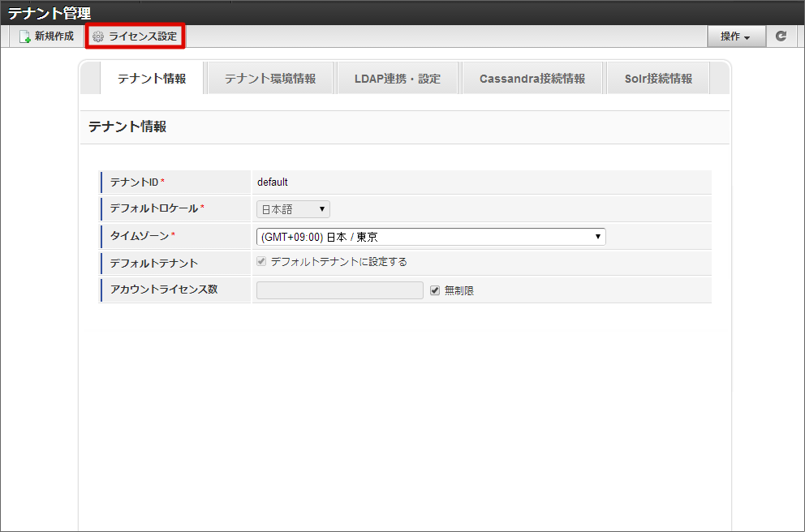Viewport: 805px width, 532px height.
Task: Go to the Cassandra接続情報 tab
Action: click(532, 79)
